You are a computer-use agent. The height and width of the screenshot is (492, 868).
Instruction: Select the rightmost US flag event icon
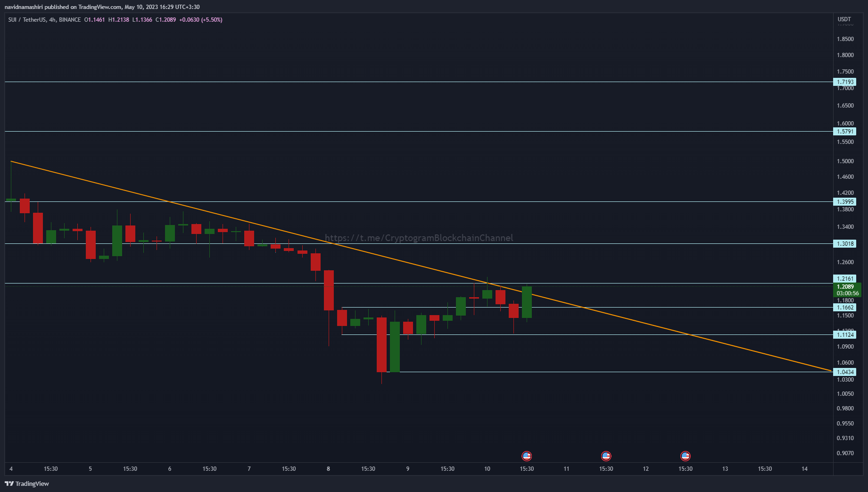click(685, 456)
